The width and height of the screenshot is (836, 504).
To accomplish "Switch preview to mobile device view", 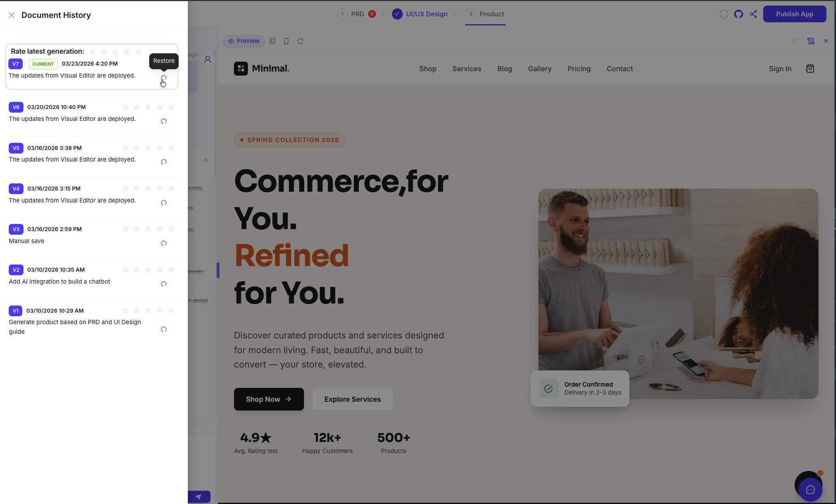I will (286, 41).
